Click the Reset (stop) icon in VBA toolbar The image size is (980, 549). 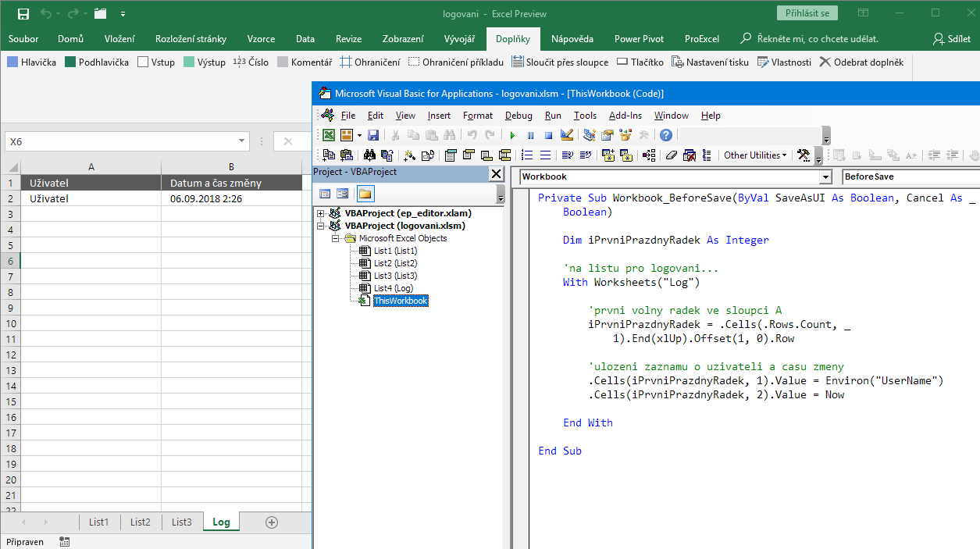pyautogui.click(x=548, y=135)
